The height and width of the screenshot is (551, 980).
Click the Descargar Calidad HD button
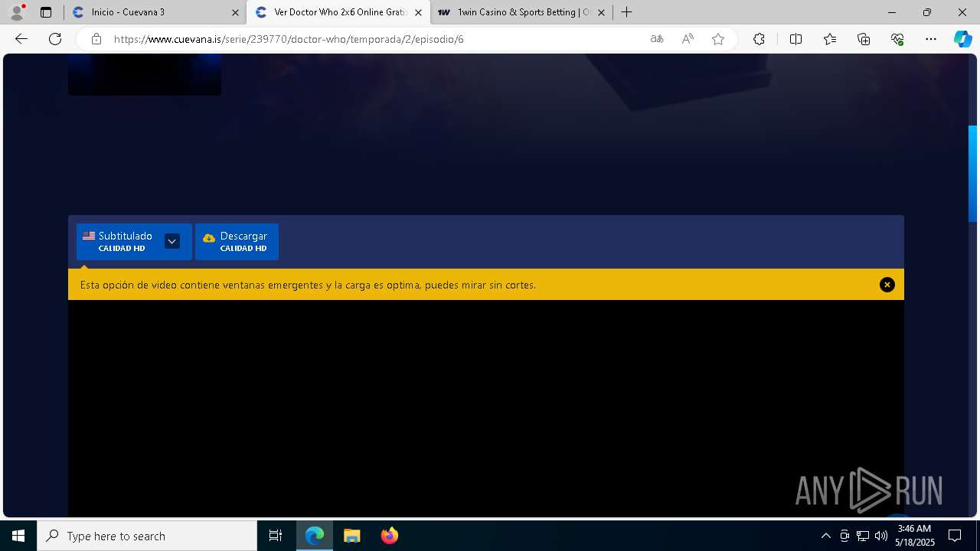[x=237, y=242]
